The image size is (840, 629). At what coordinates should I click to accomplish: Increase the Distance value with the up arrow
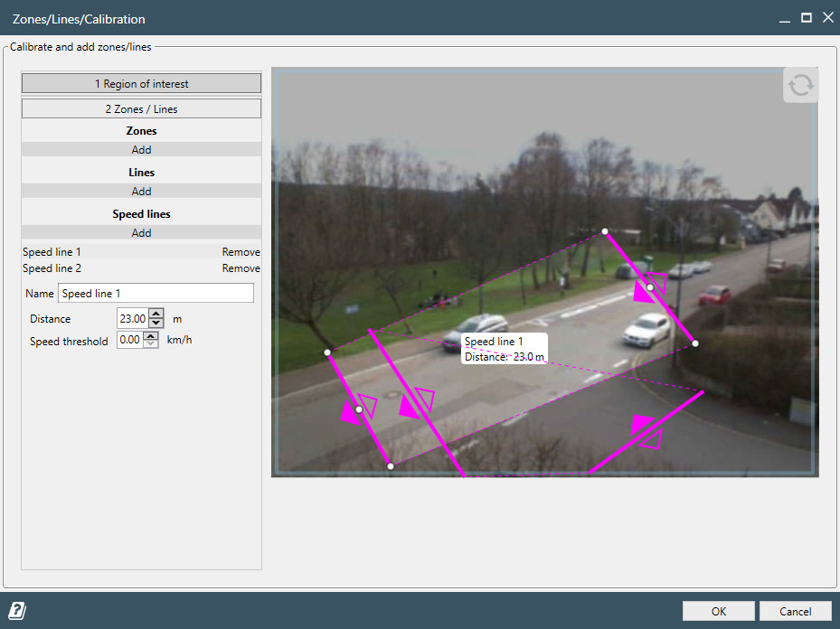(156, 314)
